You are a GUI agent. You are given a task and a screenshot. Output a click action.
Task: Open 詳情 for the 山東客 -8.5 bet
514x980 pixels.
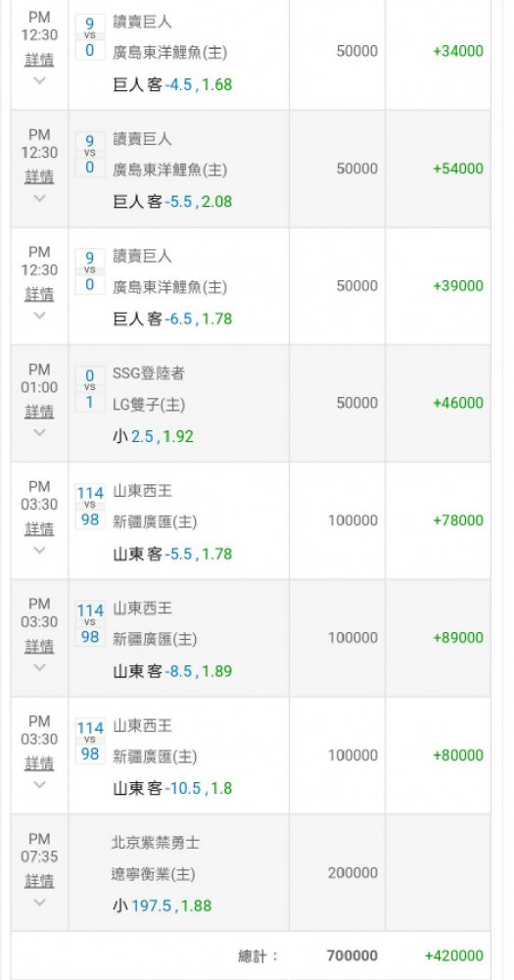pyautogui.click(x=39, y=646)
